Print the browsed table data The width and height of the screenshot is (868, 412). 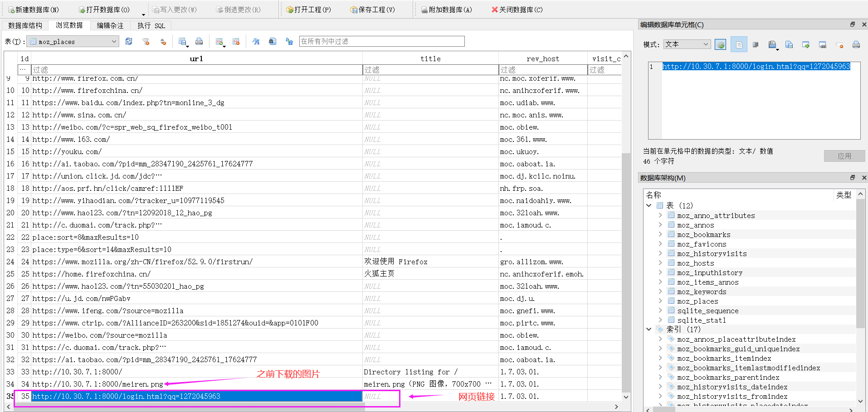click(x=199, y=42)
